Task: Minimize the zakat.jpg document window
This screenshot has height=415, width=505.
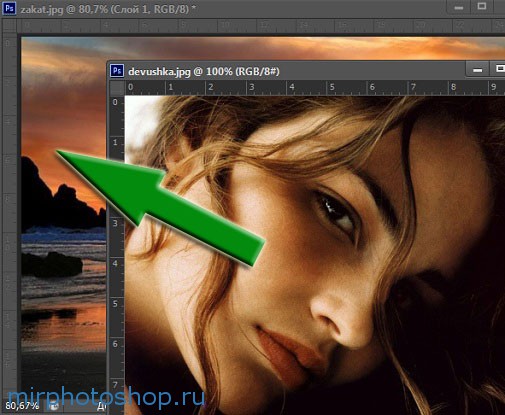Action: [x=459, y=7]
